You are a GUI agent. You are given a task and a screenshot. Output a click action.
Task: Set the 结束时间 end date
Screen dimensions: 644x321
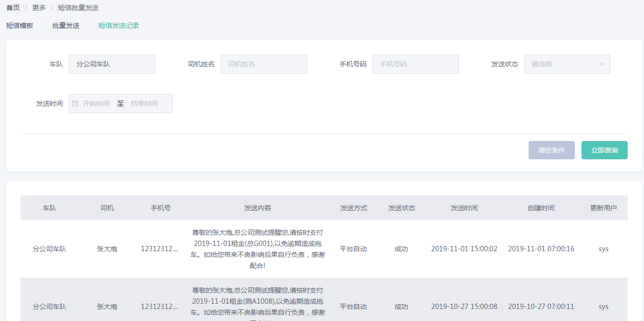pyautogui.click(x=144, y=103)
